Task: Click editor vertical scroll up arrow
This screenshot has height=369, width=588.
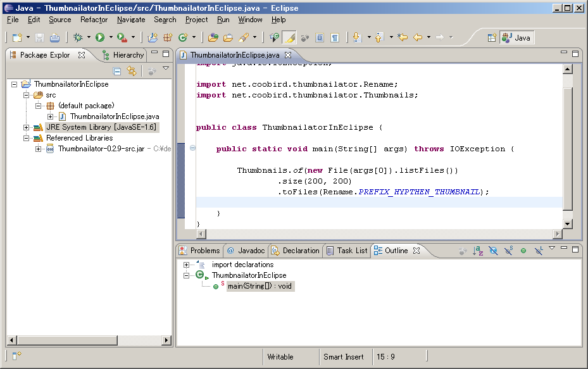Action: (x=567, y=69)
